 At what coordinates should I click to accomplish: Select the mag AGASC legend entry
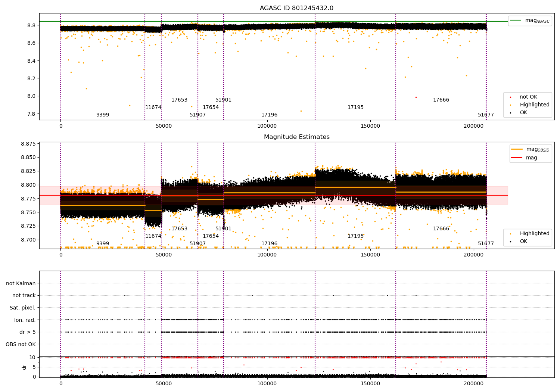[x=530, y=21]
